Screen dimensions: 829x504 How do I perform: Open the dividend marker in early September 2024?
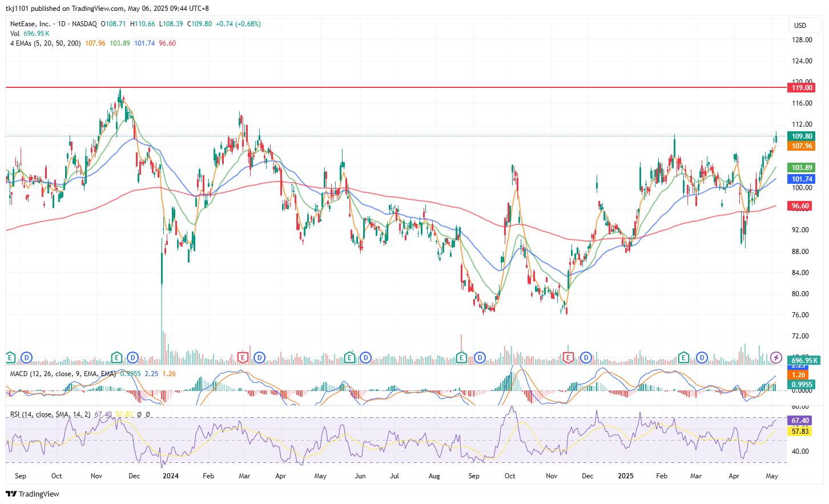click(x=480, y=358)
